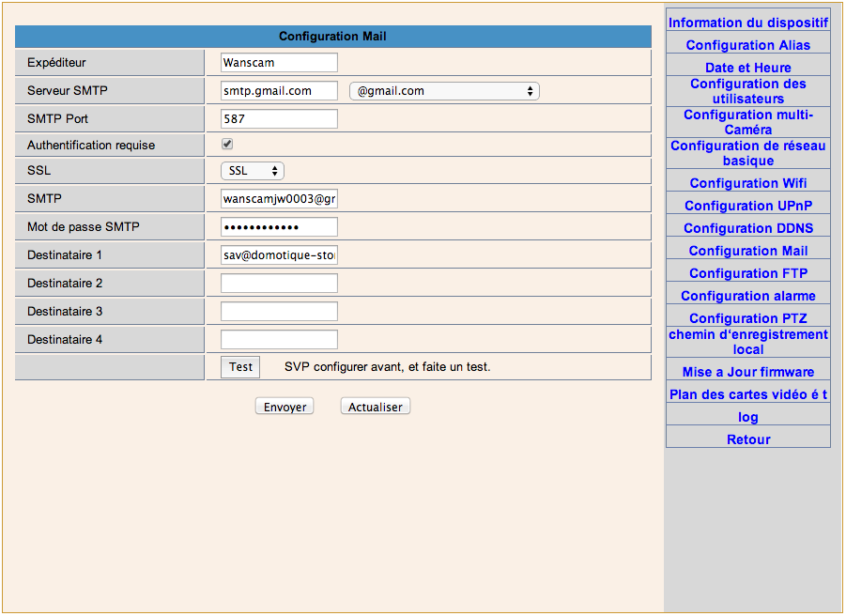Open the @gmail.com provider dropdown
Viewport: 846px width, 616px height.
click(x=444, y=91)
